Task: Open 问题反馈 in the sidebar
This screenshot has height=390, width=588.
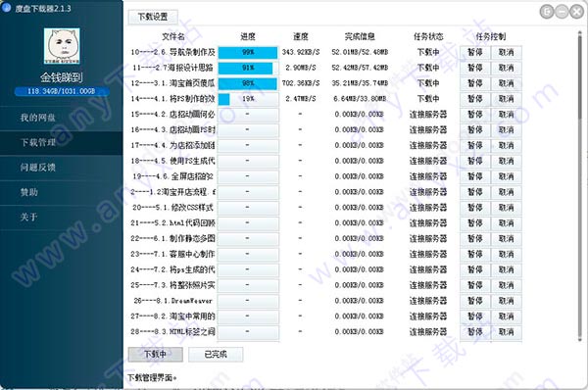Action: coord(37,168)
